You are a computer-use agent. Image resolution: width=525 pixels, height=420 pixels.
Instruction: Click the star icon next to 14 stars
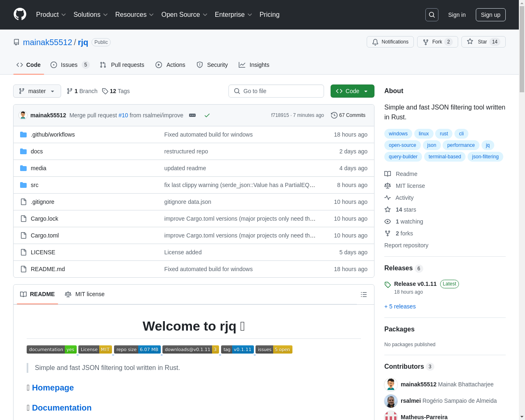tap(388, 210)
